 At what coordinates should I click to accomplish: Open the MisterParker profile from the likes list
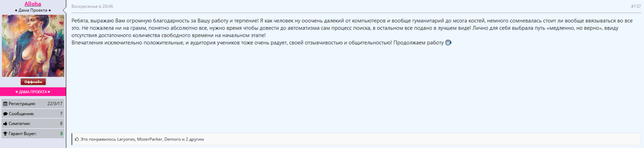(149, 139)
